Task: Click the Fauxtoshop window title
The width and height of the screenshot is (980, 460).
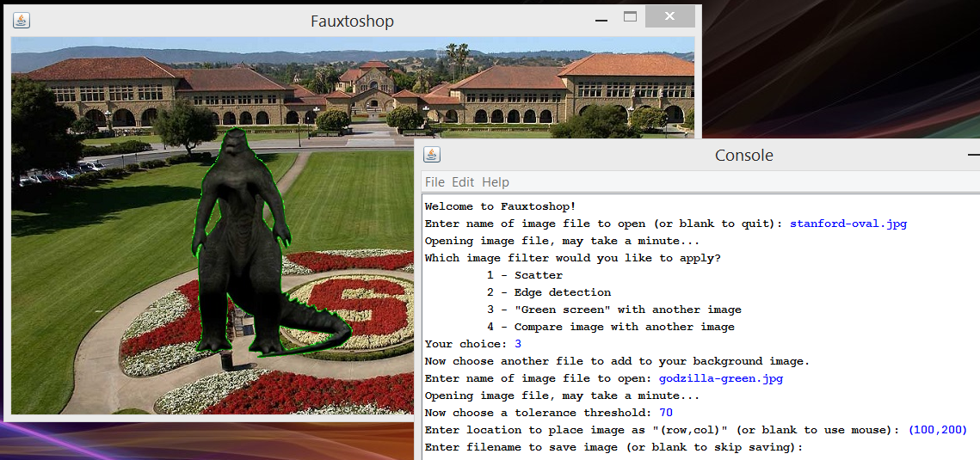Action: coord(352,21)
